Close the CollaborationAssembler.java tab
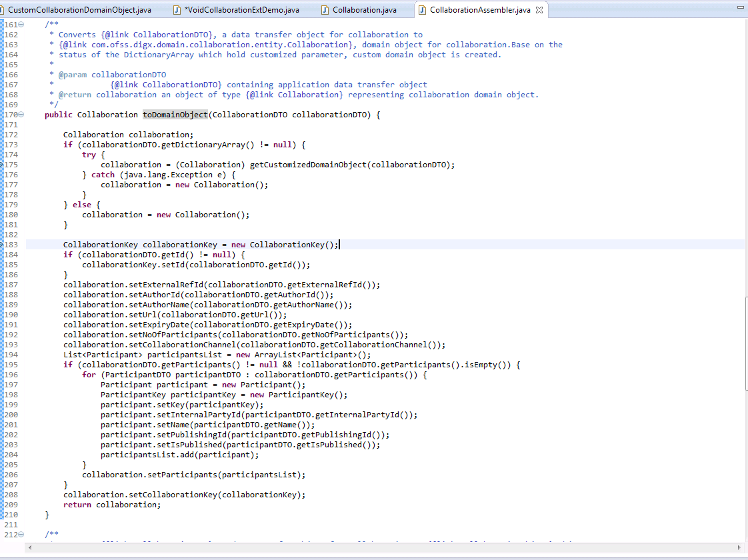 coord(539,10)
